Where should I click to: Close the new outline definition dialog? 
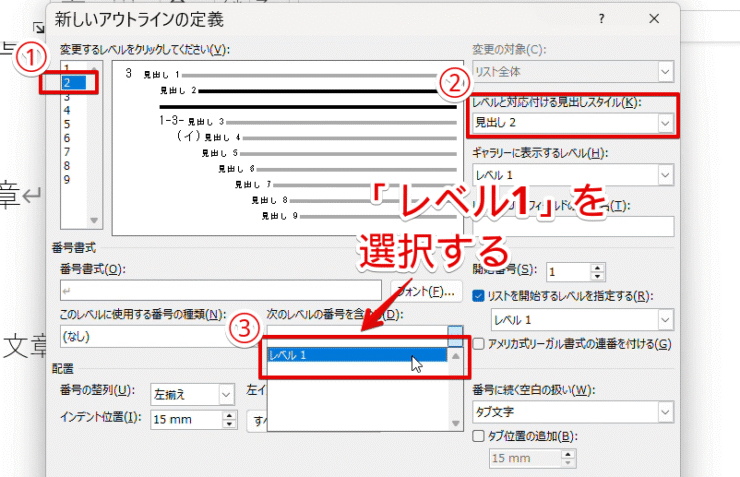tap(654, 19)
